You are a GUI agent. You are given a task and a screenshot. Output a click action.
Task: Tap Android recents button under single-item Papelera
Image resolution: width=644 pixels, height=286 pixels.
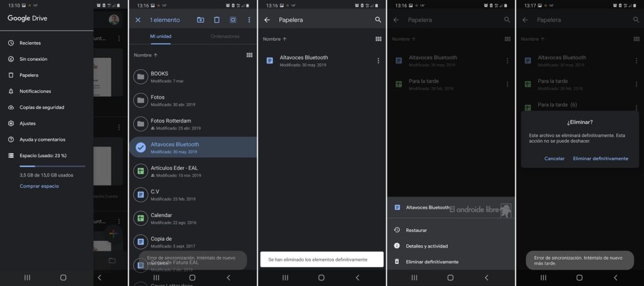click(x=286, y=277)
